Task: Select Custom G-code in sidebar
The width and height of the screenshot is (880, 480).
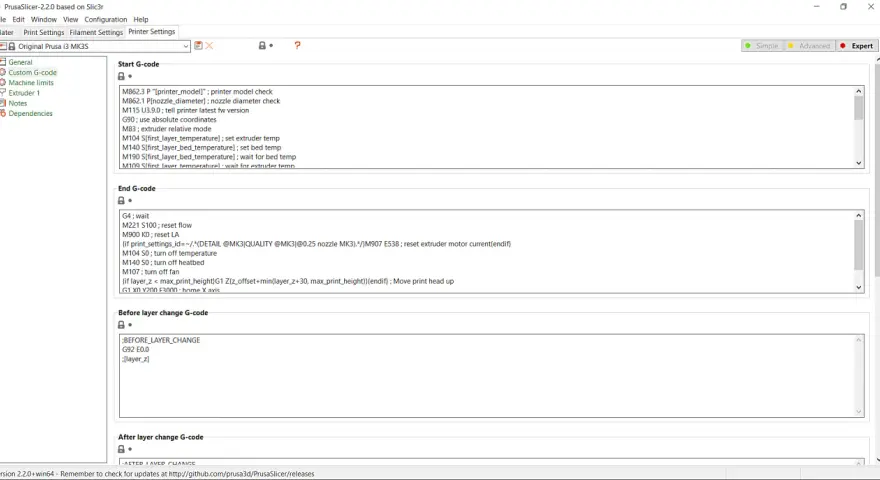Action: click(33, 72)
